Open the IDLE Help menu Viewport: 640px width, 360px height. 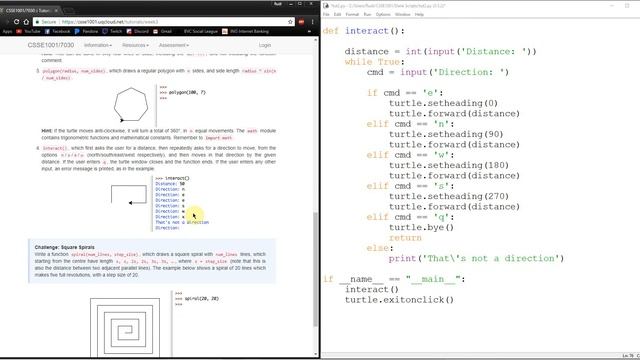tap(419, 14)
